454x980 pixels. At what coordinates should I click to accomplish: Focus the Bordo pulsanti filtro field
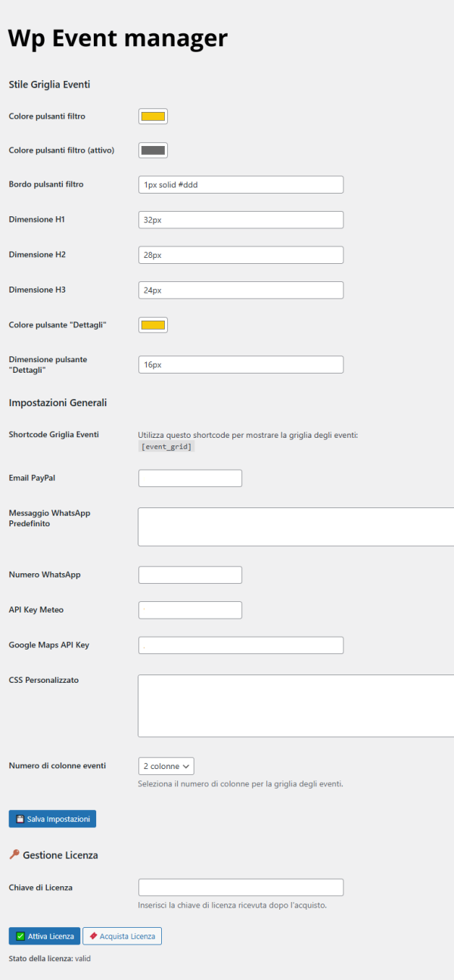pyautogui.click(x=241, y=185)
